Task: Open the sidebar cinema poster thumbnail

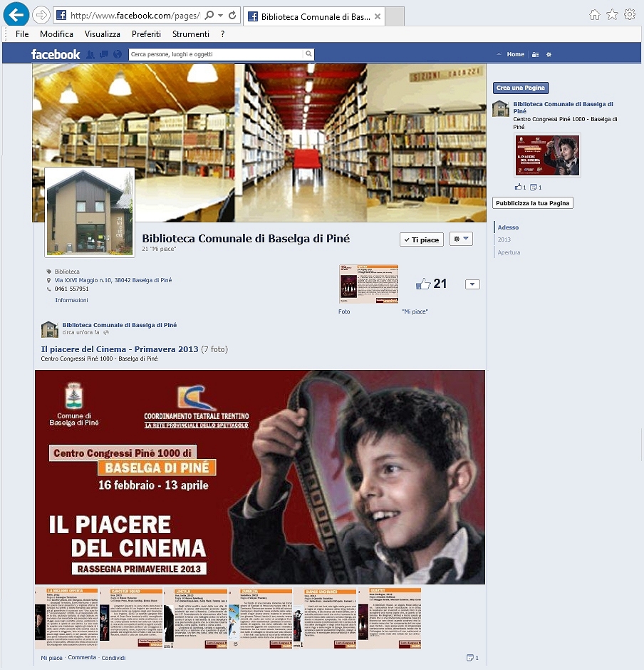Action: (x=548, y=155)
